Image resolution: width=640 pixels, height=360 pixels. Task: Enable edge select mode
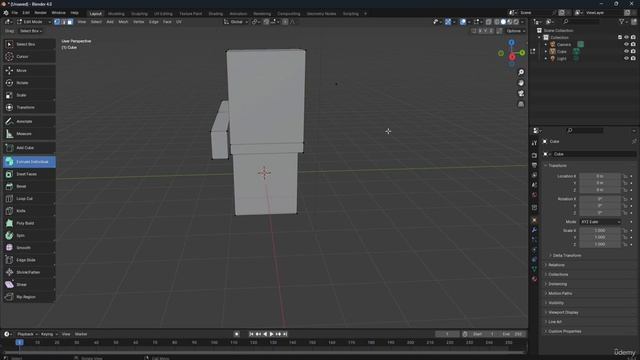(x=64, y=22)
